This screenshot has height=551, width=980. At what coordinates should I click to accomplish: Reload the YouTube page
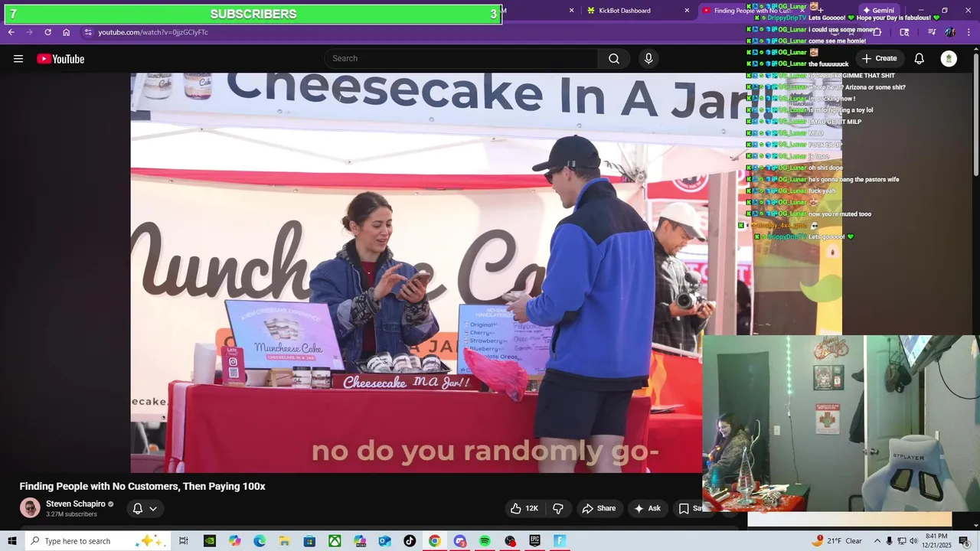[47, 32]
